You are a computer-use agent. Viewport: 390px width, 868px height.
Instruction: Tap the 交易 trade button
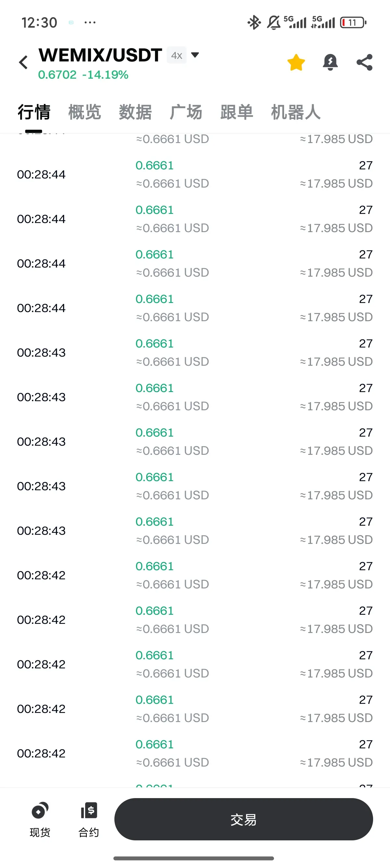coord(243,819)
